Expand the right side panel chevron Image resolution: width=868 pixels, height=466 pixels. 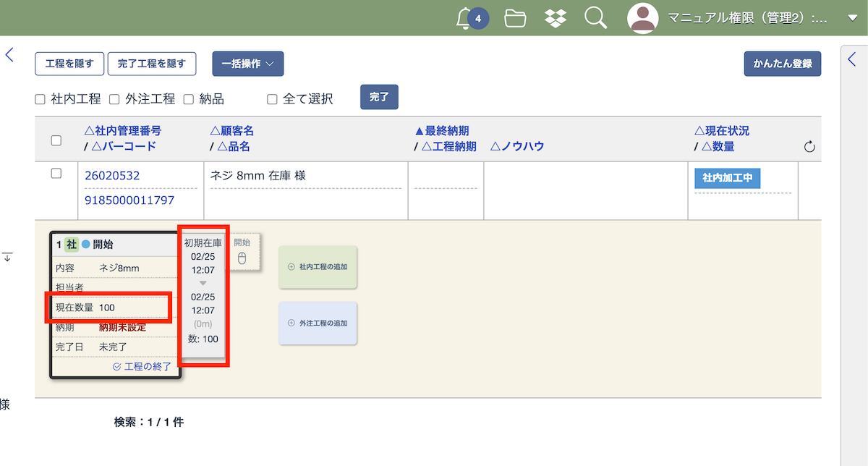tap(852, 60)
